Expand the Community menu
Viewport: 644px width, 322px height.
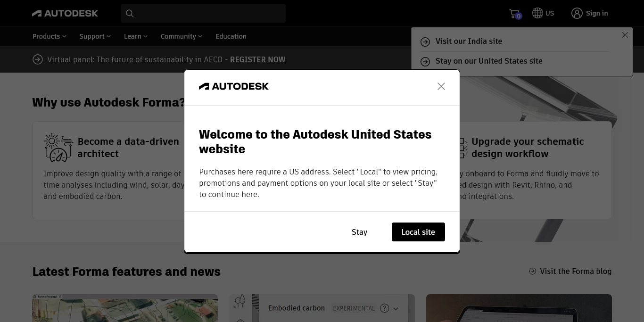click(182, 36)
